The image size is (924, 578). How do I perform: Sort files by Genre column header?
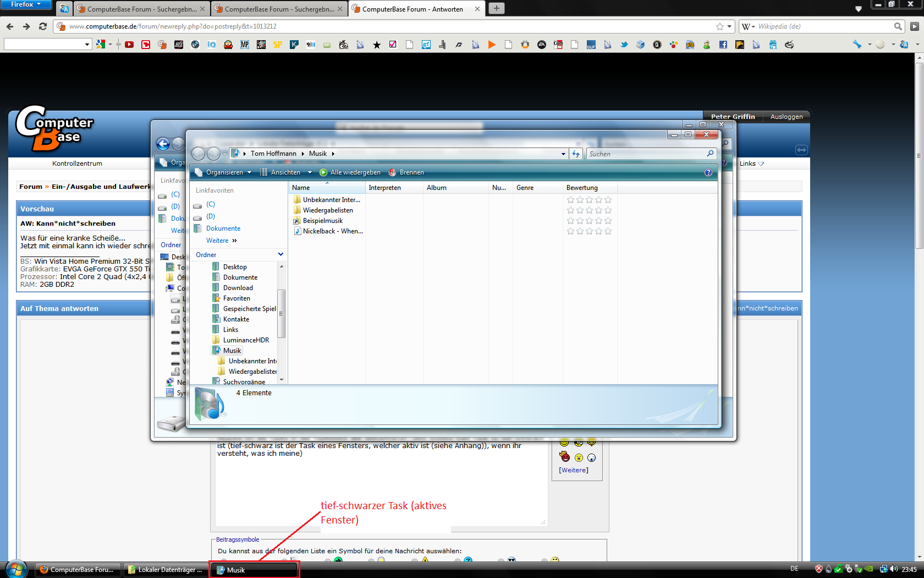coord(538,188)
